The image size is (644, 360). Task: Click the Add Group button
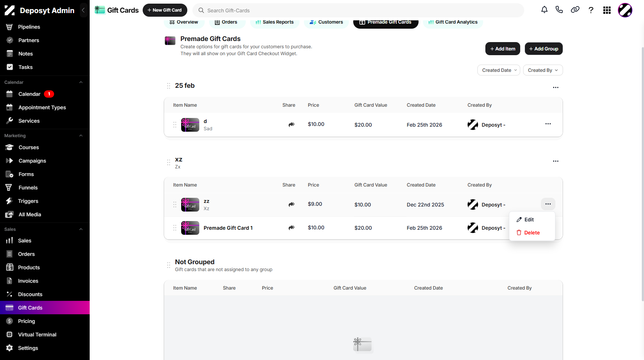click(x=543, y=49)
